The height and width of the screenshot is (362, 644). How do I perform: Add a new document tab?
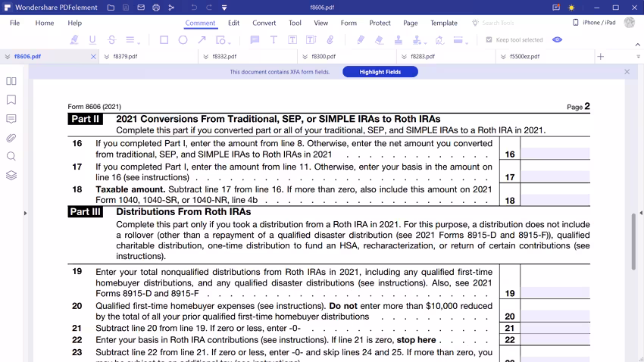[601, 57]
